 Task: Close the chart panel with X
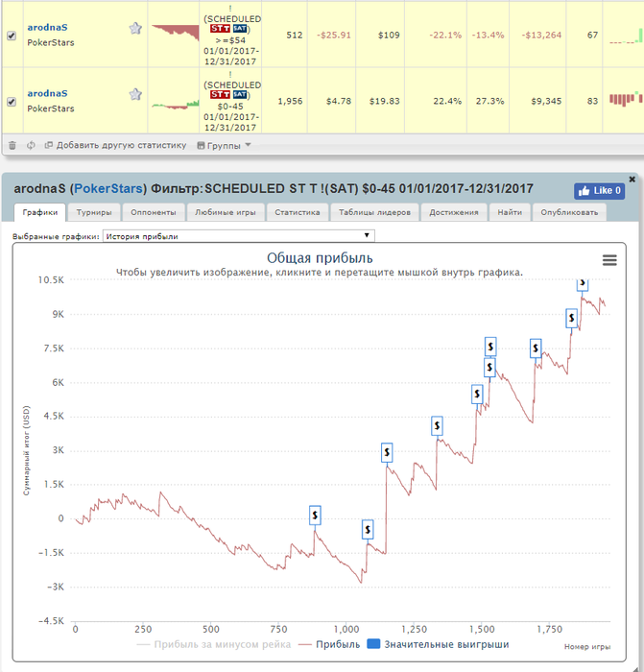(x=632, y=180)
